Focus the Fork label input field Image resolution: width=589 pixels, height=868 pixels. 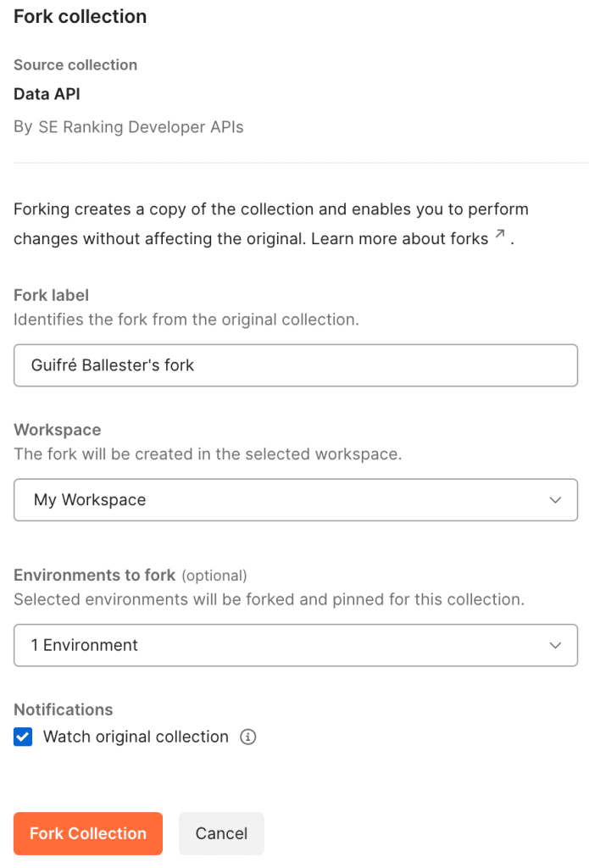[x=296, y=365]
